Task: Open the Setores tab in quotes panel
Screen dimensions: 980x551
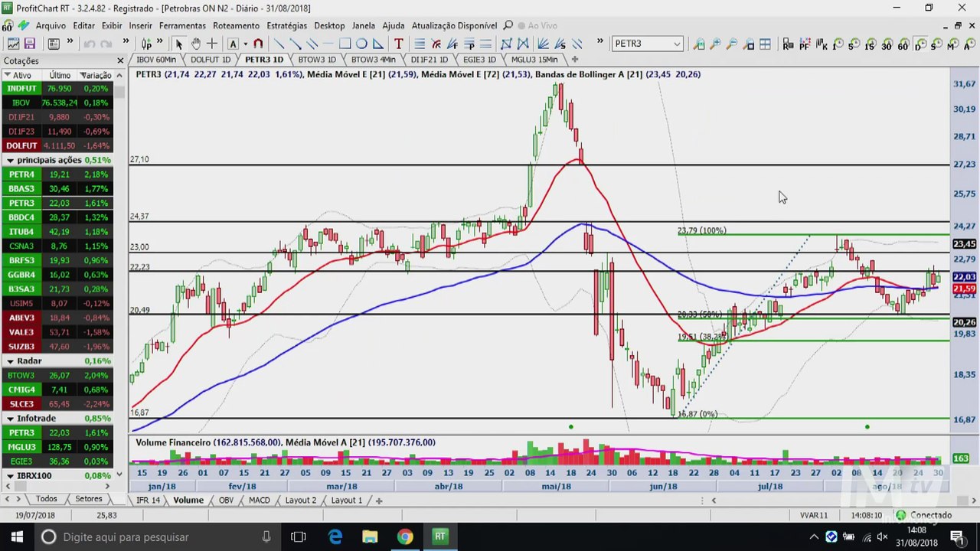Action: click(88, 499)
